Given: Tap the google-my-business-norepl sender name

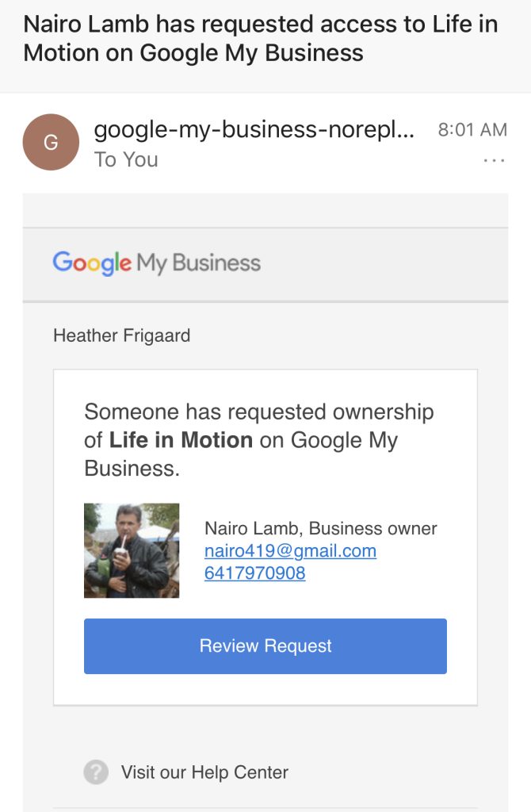Looking at the screenshot, I should [254, 129].
